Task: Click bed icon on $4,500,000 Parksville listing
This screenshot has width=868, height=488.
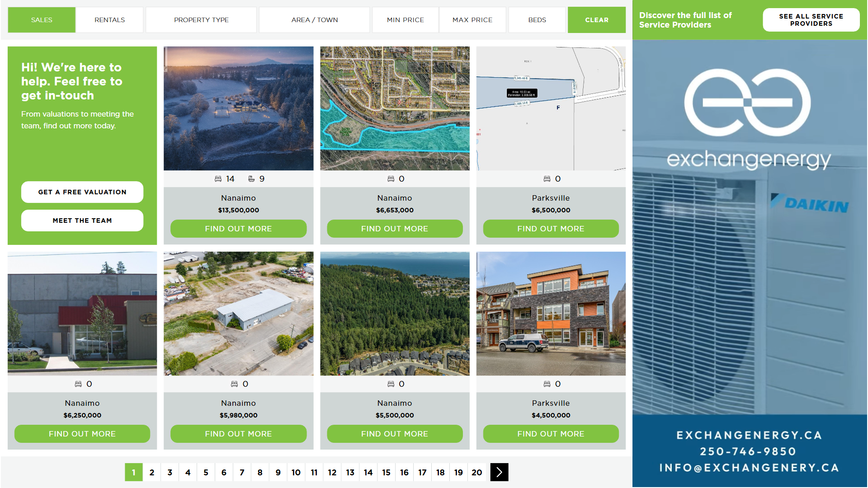Action: 547,384
